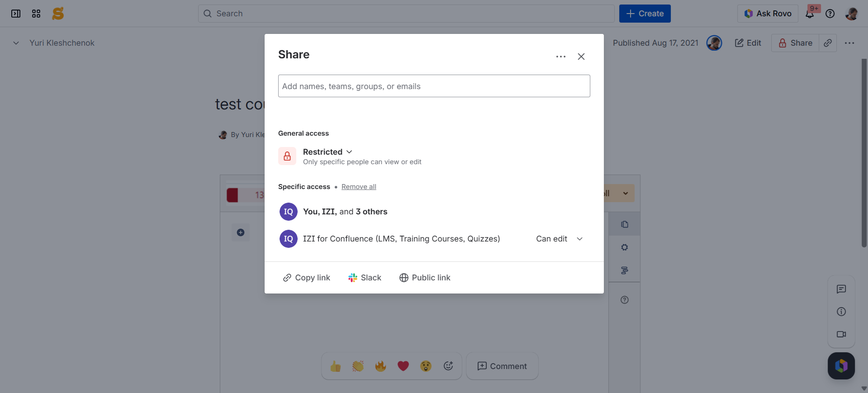Viewport: 868px width, 393px height.
Task: Close the Share dialog
Action: point(581,57)
